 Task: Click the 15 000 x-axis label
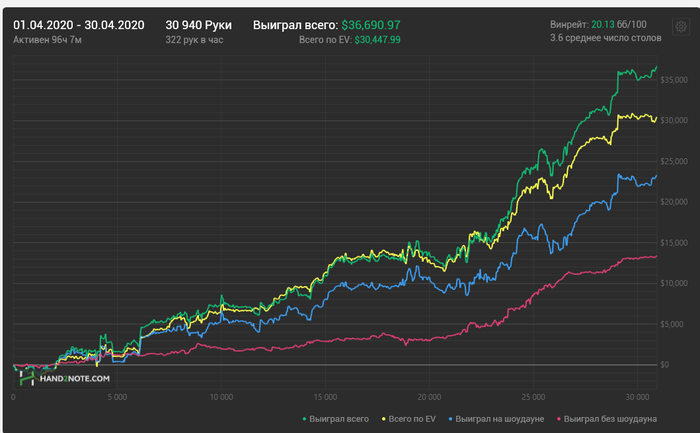(325, 397)
